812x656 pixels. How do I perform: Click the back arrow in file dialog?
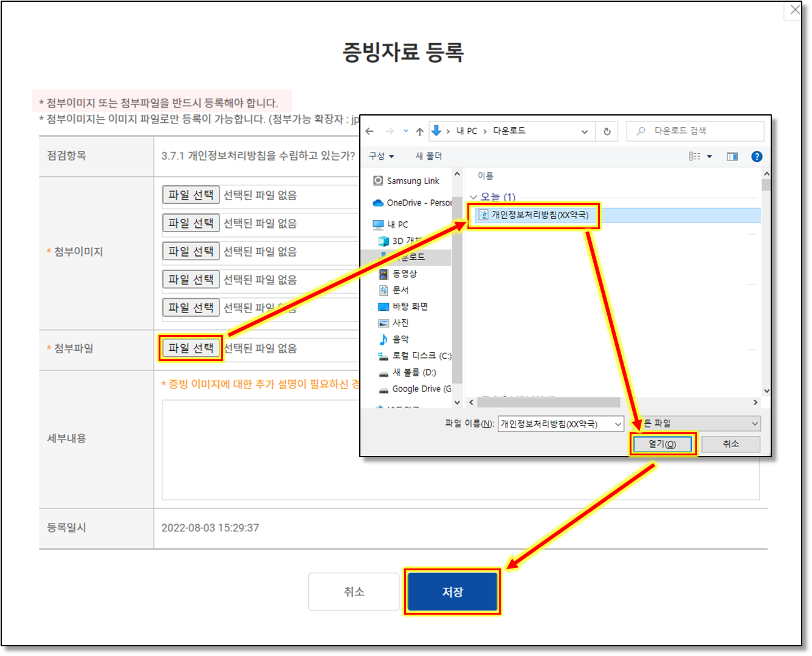(x=370, y=131)
